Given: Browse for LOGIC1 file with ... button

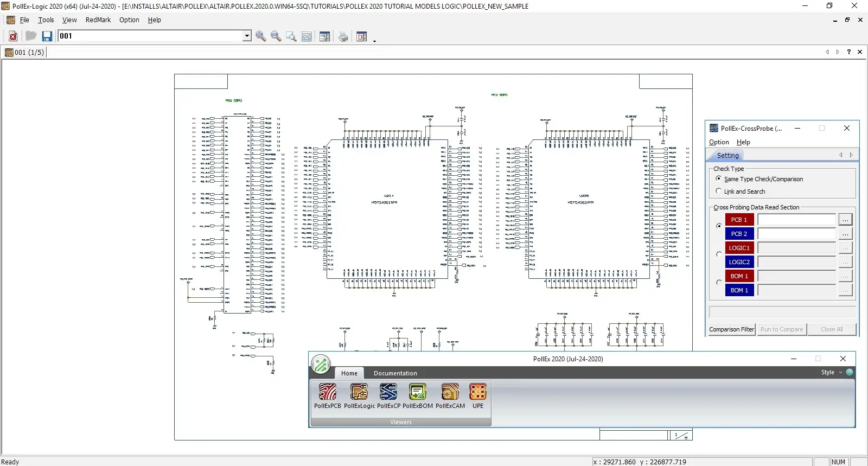Looking at the screenshot, I should tap(845, 248).
